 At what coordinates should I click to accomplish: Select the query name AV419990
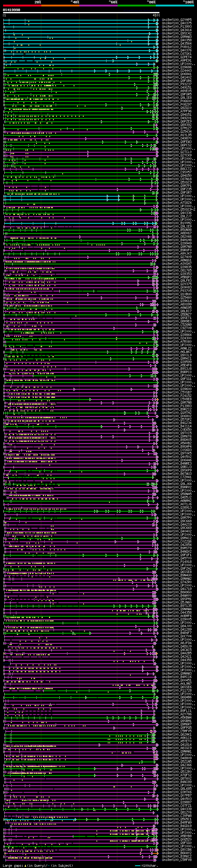(x=11, y=10)
